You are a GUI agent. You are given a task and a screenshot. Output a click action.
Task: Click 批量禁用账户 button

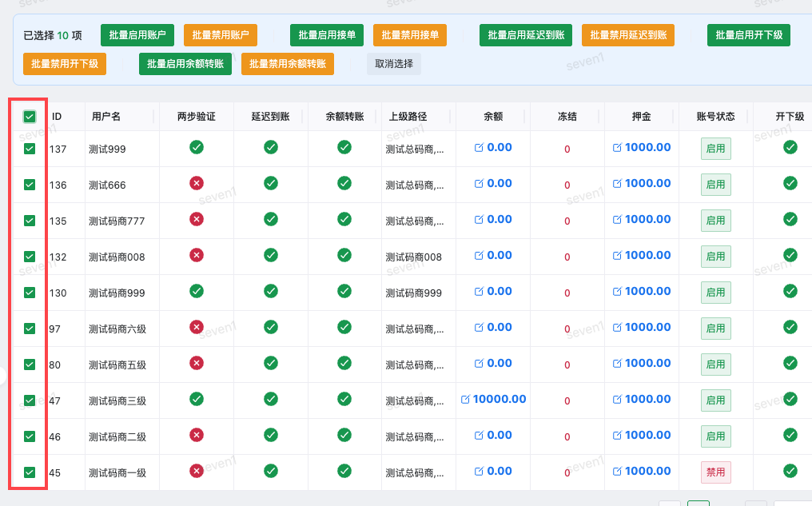221,35
